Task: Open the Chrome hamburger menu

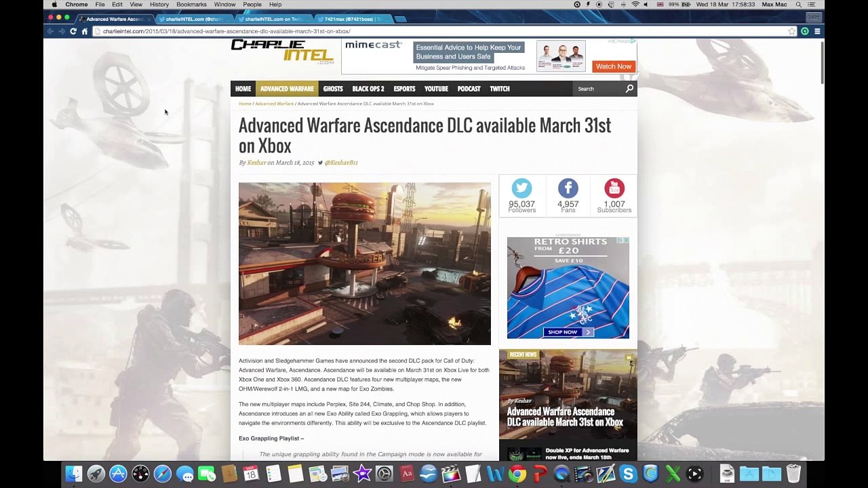Action: 817,31
